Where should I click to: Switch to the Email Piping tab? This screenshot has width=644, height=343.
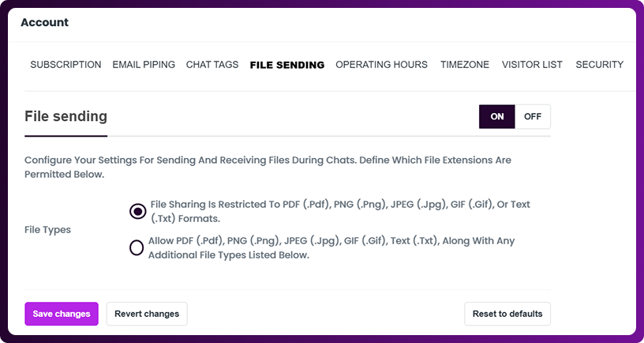coord(144,65)
